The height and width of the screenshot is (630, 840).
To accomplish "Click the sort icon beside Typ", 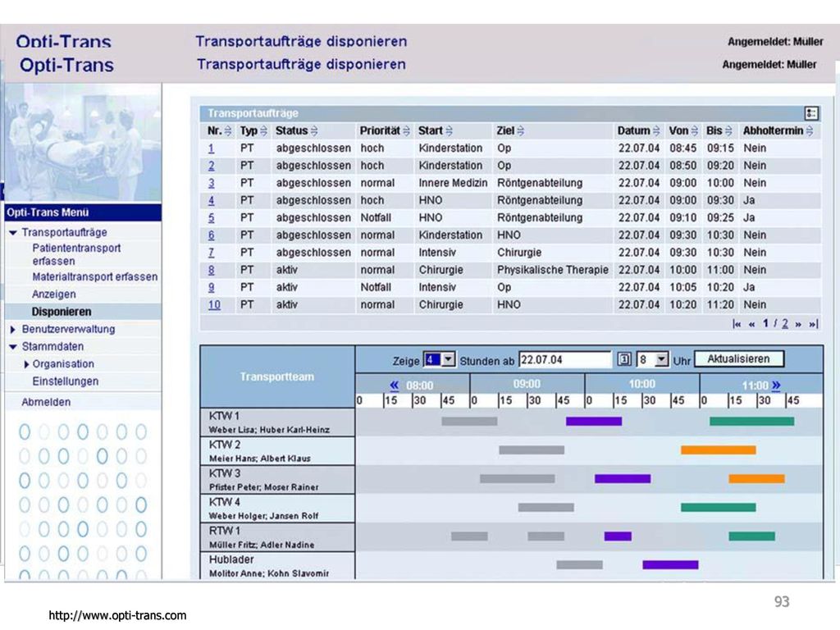I will 263,130.
